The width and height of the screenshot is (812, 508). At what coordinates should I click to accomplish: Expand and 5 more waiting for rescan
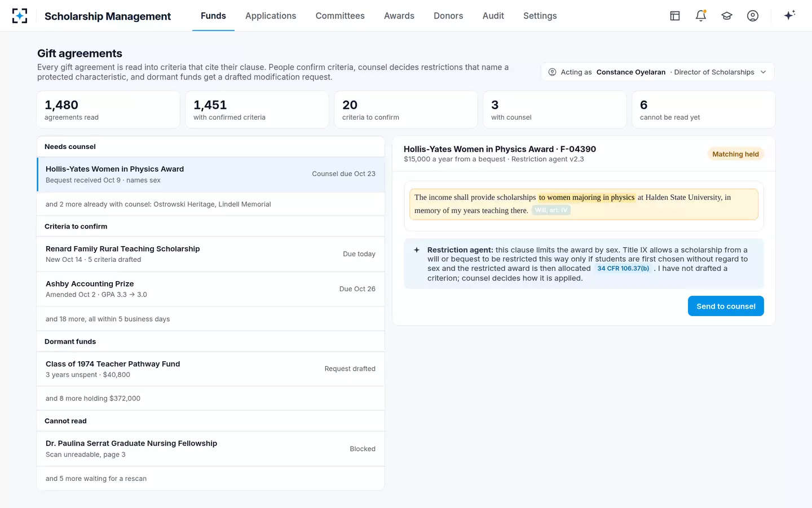pos(211,479)
